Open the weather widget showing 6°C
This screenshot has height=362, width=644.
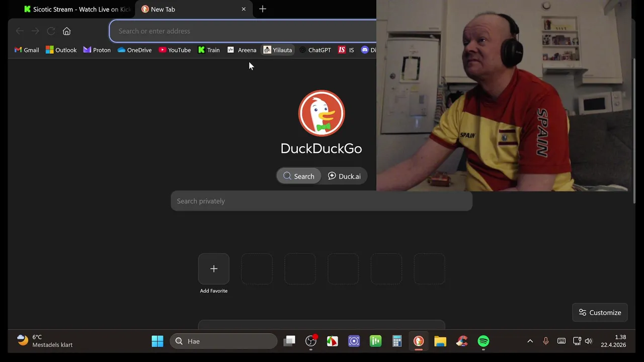[45, 341]
